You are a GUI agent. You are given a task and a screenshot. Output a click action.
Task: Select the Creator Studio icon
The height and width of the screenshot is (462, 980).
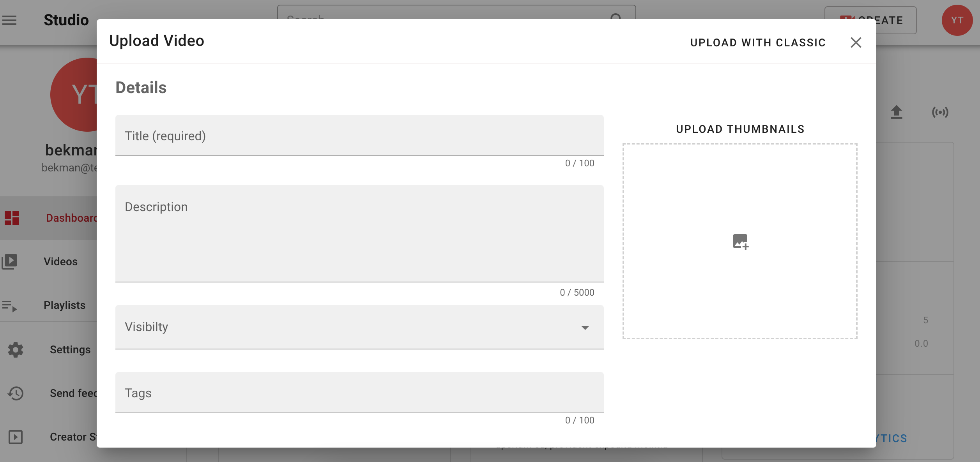pyautogui.click(x=15, y=437)
